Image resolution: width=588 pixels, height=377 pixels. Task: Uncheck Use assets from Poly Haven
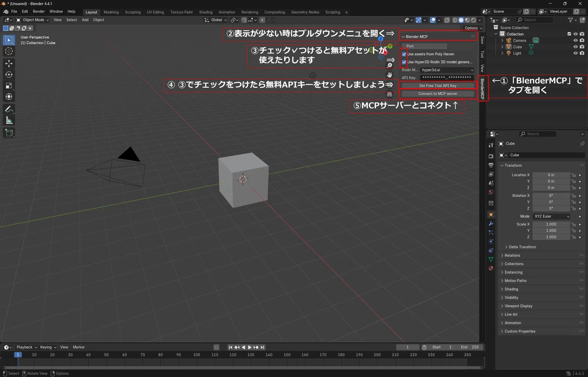pyautogui.click(x=404, y=54)
